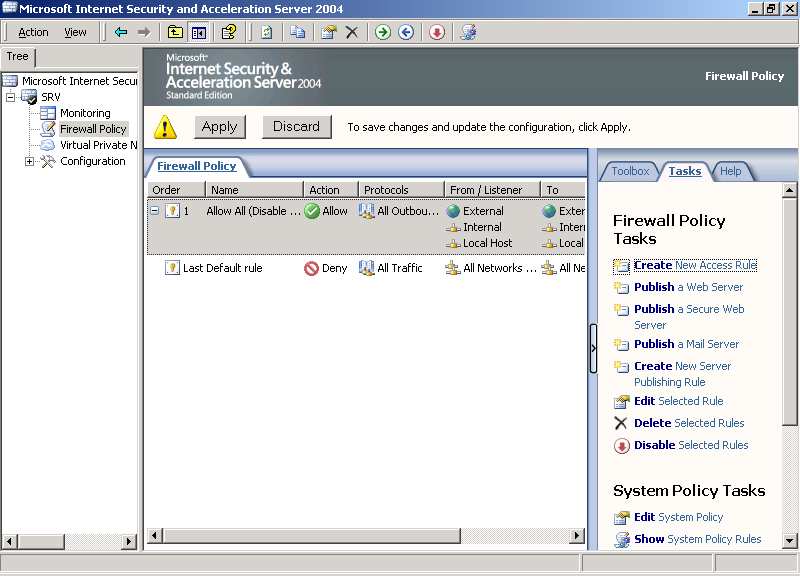
Task: Click the Edit System Policy icon
Action: 621,517
